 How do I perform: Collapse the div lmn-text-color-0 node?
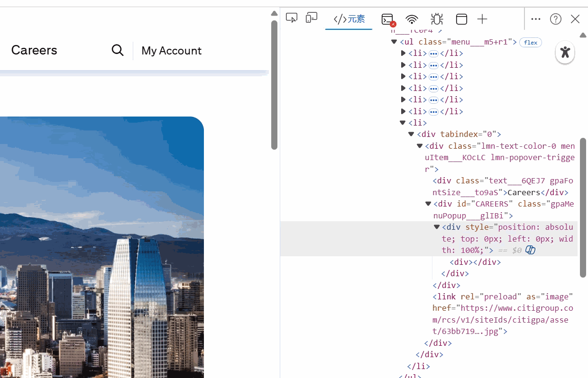[x=420, y=146]
